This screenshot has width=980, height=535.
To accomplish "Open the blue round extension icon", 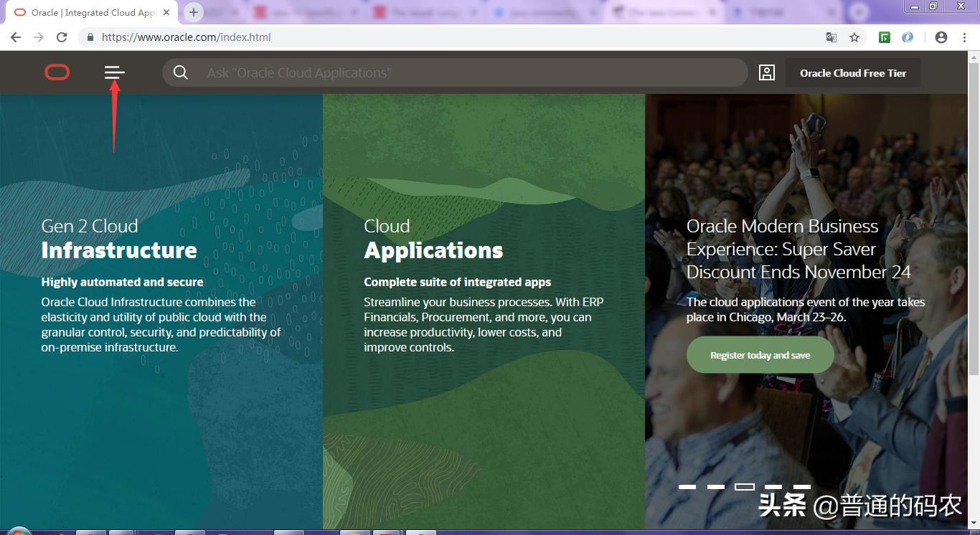I will click(x=908, y=37).
